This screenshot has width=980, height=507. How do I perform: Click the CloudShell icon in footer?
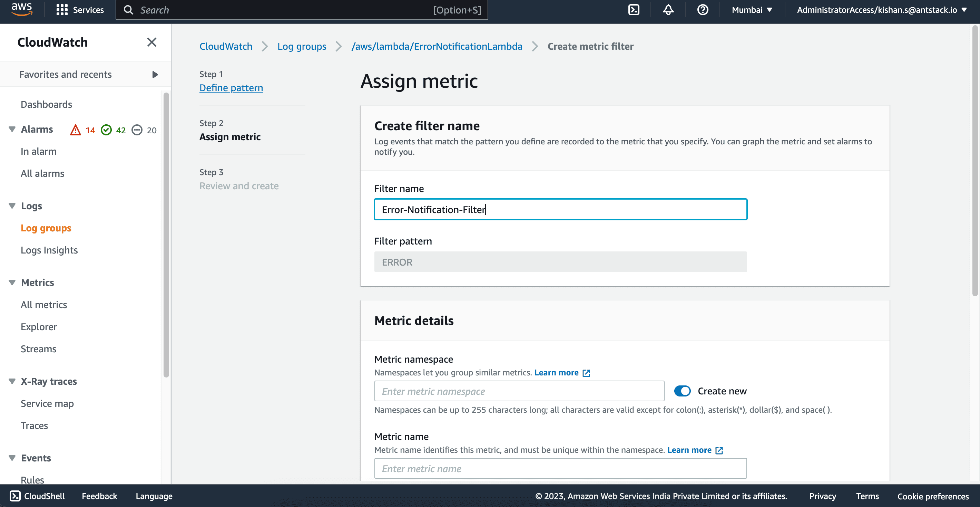pos(15,496)
